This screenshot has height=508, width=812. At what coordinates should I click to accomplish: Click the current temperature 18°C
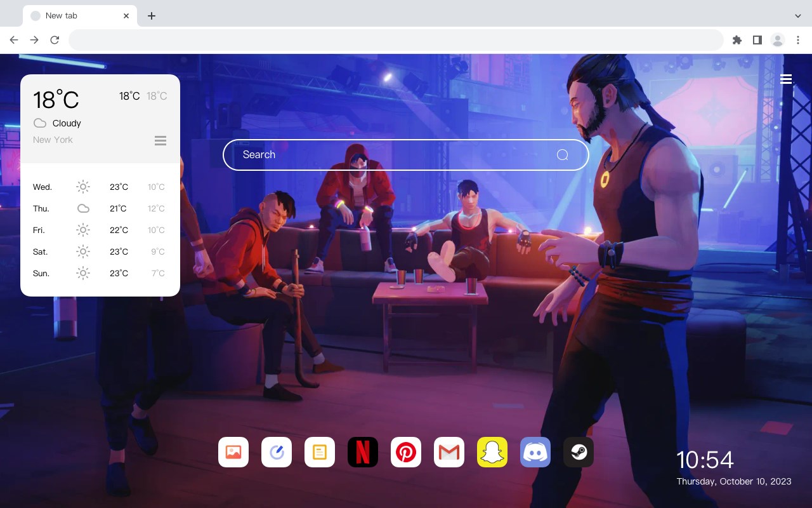pyautogui.click(x=56, y=99)
